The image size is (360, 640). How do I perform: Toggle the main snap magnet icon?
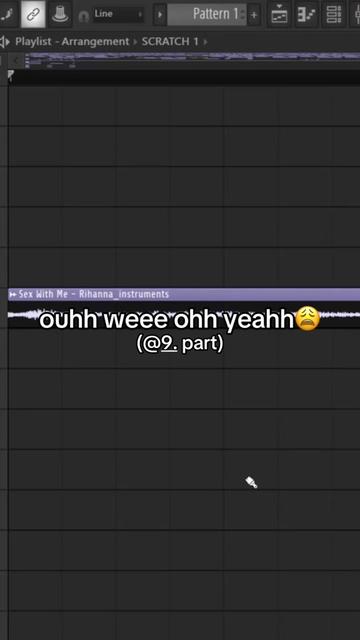coord(83,16)
